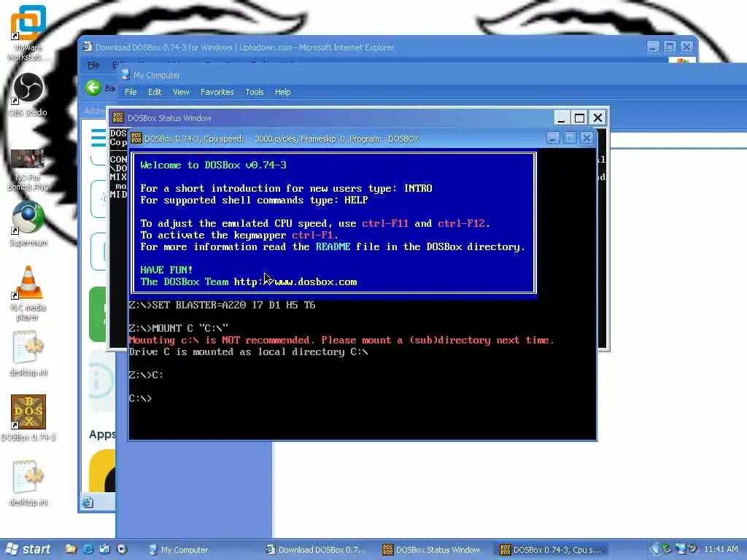747x560 pixels.
Task: Click the 'Apps' heading on the Uptodown page
Action: click(x=102, y=435)
